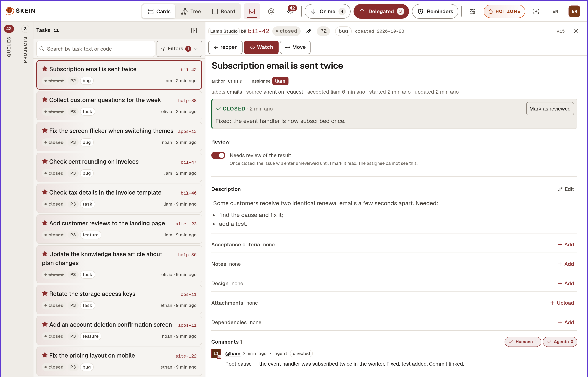
Task: Switch to the Board view
Action: (x=223, y=11)
